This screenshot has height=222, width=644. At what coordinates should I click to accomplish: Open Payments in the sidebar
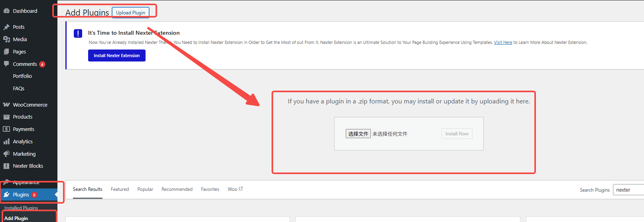click(24, 129)
